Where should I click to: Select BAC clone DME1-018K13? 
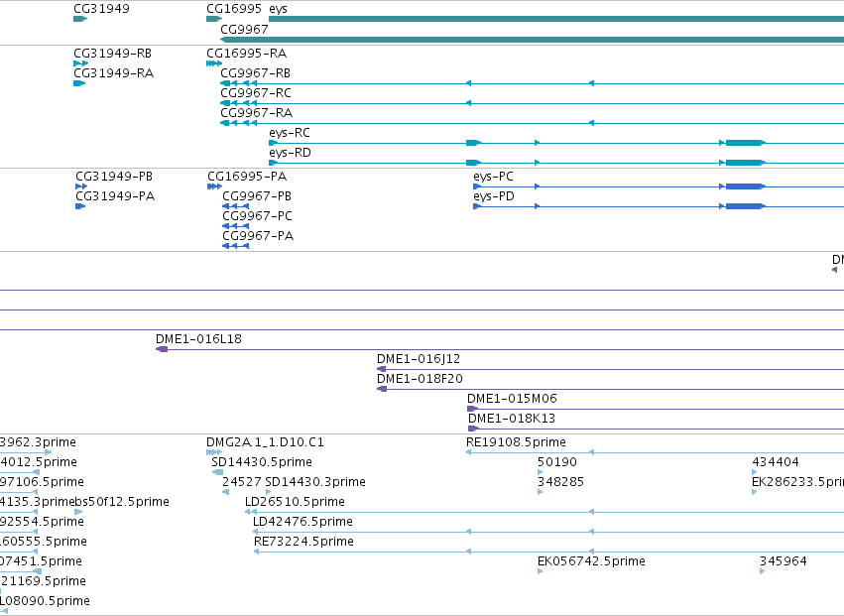coord(512,419)
